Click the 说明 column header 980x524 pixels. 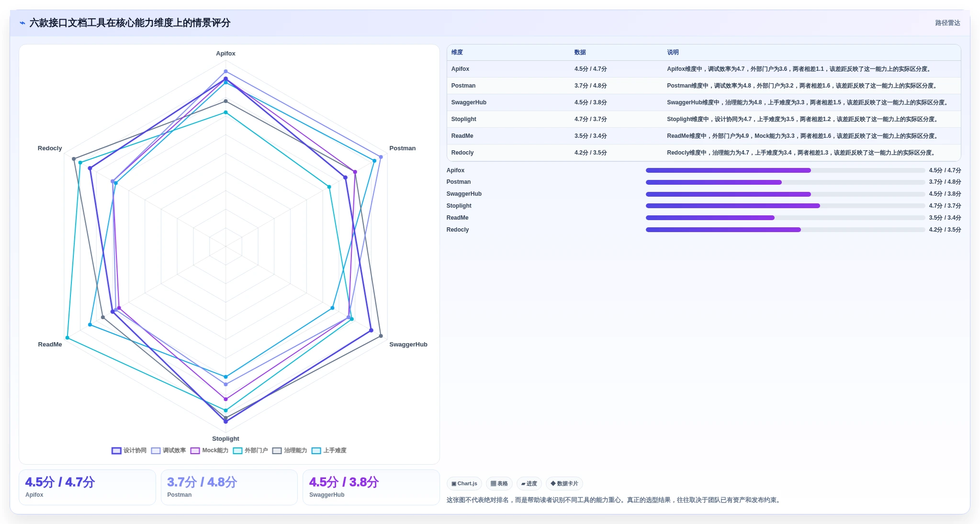673,52
